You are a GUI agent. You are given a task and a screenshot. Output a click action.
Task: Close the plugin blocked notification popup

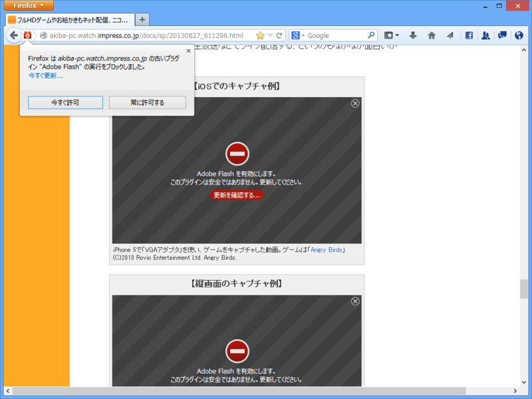pyautogui.click(x=189, y=51)
